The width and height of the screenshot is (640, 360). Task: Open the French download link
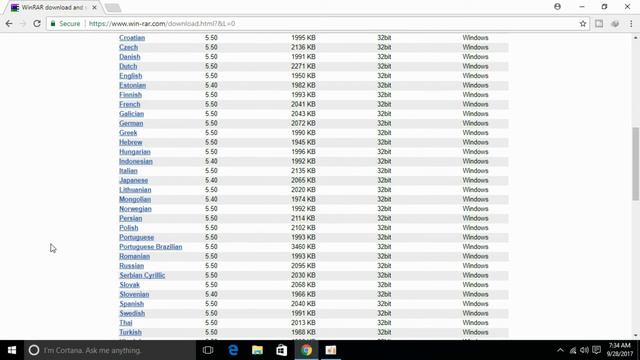[x=130, y=104]
